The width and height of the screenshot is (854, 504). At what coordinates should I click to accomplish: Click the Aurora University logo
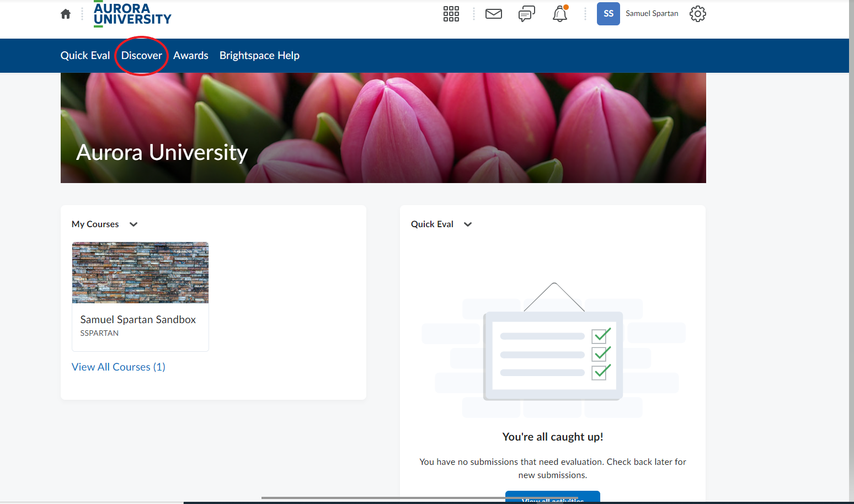[132, 14]
